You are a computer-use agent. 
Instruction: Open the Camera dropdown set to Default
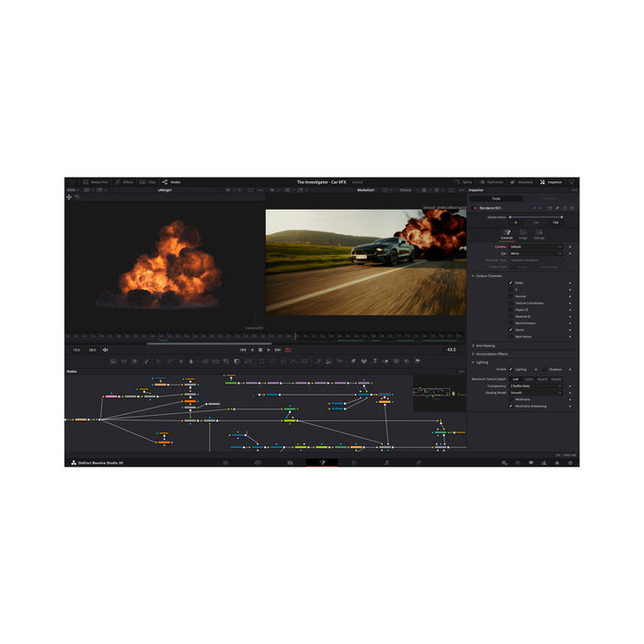coord(535,247)
